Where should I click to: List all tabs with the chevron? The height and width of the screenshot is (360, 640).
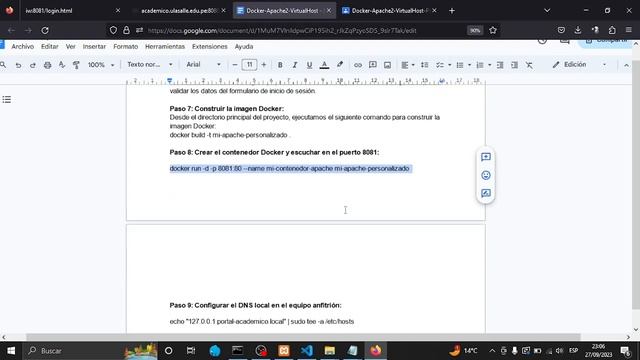pyautogui.click(x=547, y=11)
